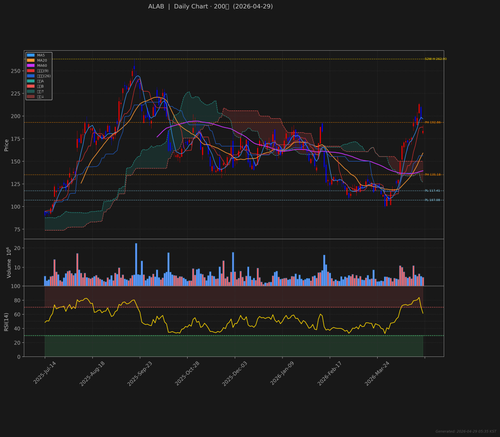The width and height of the screenshot is (500, 437).
Task: Click the MA60 purple legend swatch
Action: pyautogui.click(x=31, y=65)
